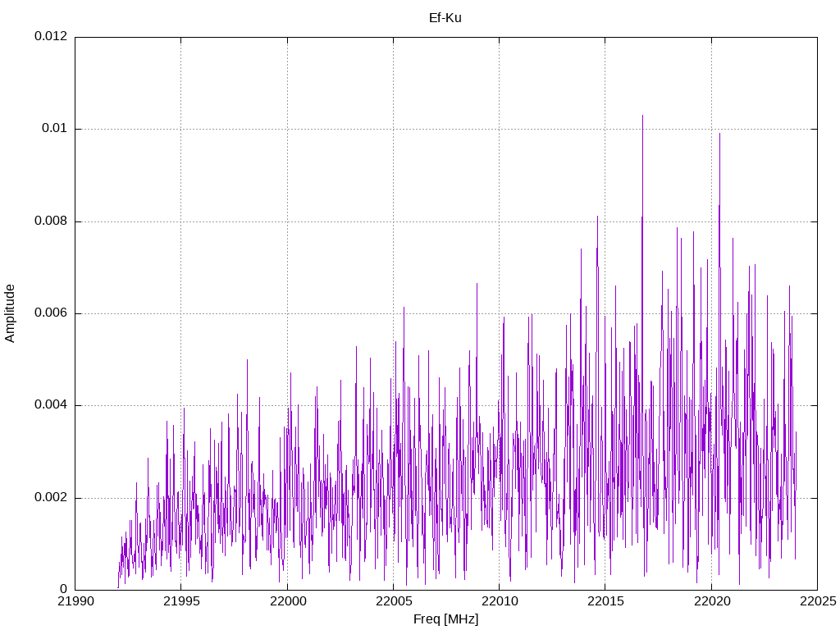This screenshot has height=630, width=840.
Task: Click the x-axis tick label 22015
Action: [x=605, y=601]
